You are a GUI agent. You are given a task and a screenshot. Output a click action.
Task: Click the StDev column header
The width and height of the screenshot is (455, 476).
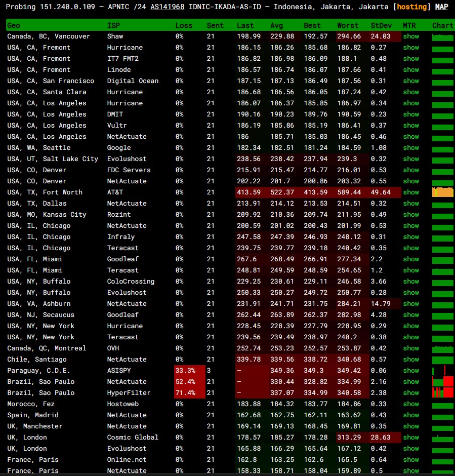tap(381, 25)
